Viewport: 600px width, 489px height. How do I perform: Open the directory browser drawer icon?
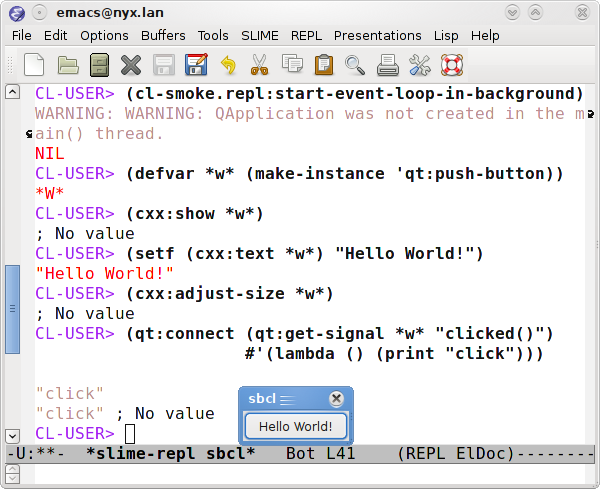[99, 66]
